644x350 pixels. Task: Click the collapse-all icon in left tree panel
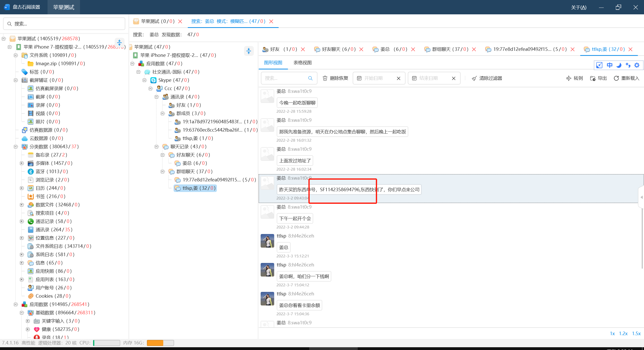point(119,42)
